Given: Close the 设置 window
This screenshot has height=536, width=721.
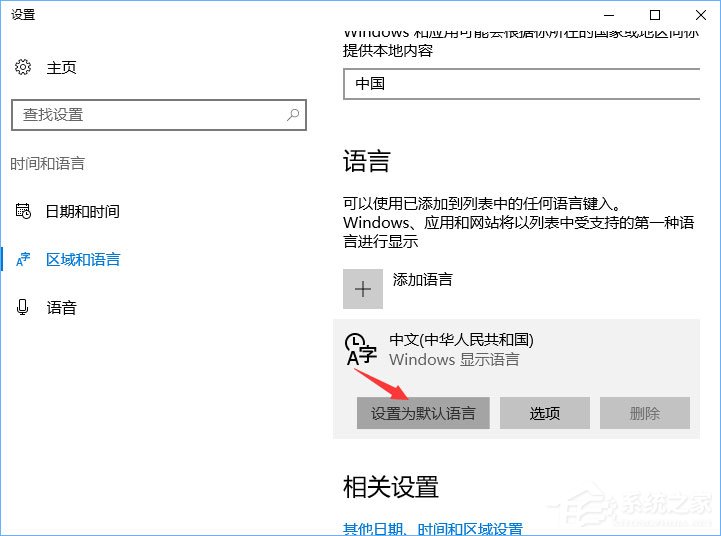Looking at the screenshot, I should click(701, 15).
